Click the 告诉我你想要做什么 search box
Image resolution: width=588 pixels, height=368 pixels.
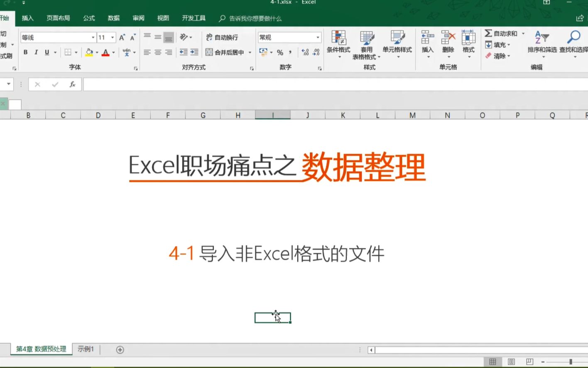point(251,19)
